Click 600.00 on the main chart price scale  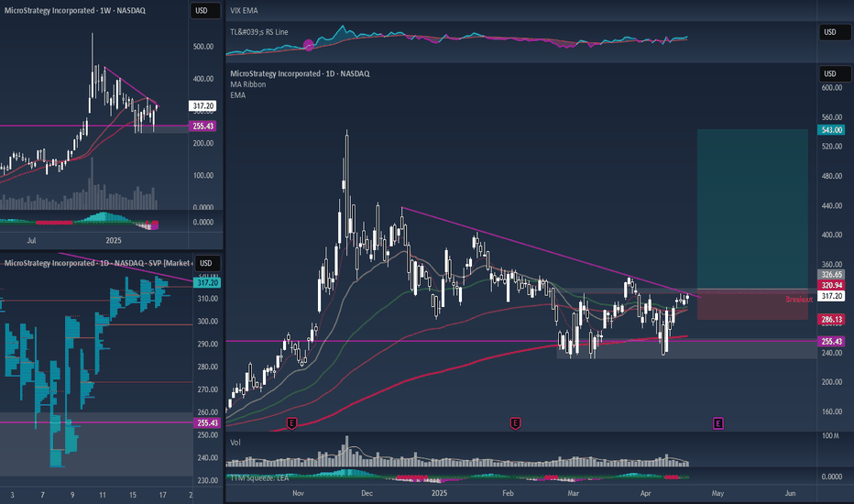(x=831, y=88)
